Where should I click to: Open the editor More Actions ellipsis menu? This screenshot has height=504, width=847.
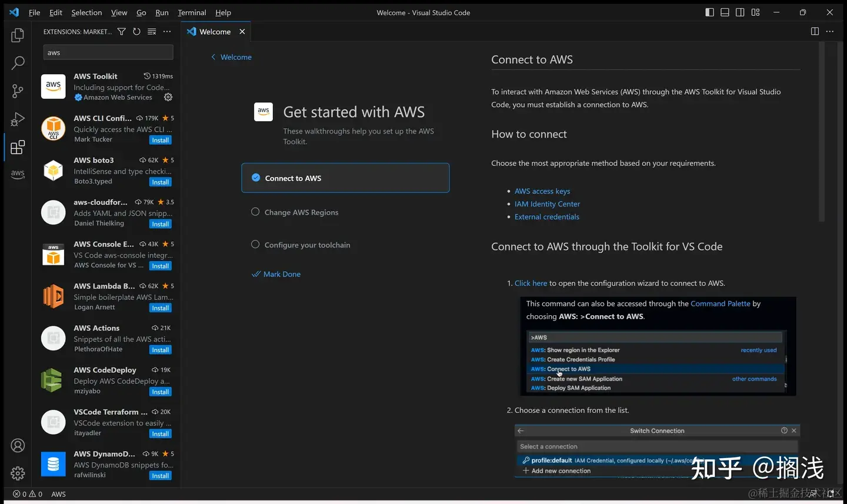[x=830, y=32]
